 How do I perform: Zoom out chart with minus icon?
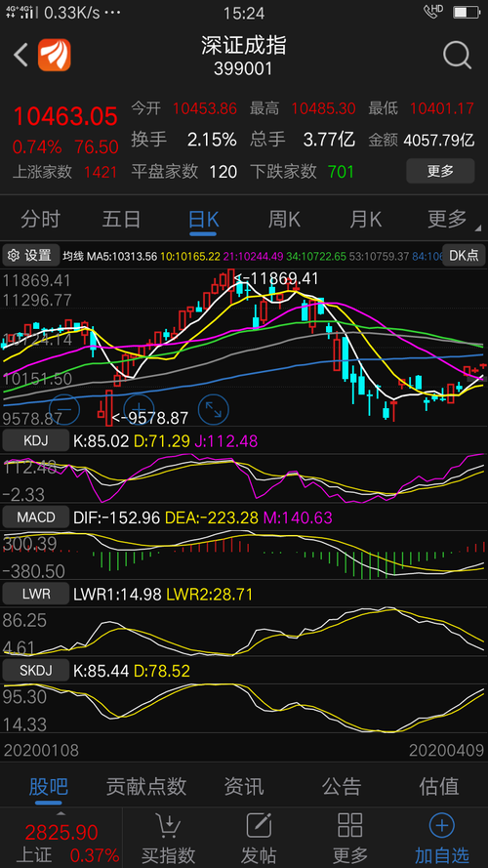click(x=66, y=409)
